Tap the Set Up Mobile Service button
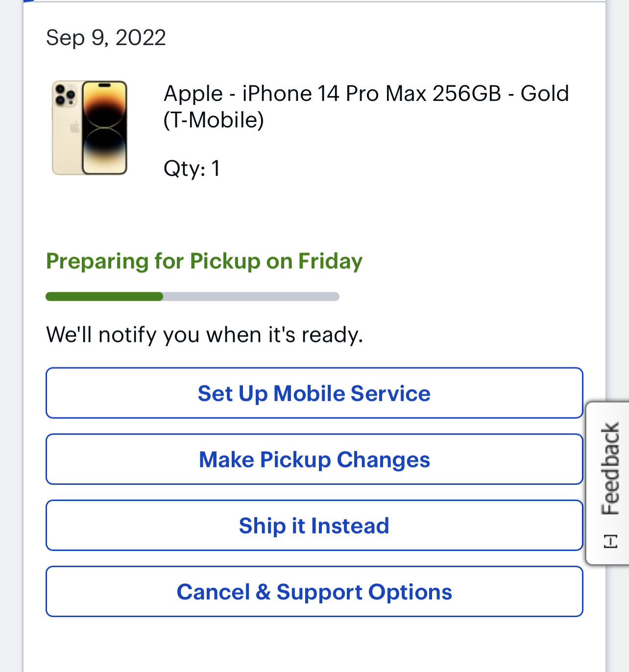629x672 pixels. pos(314,393)
